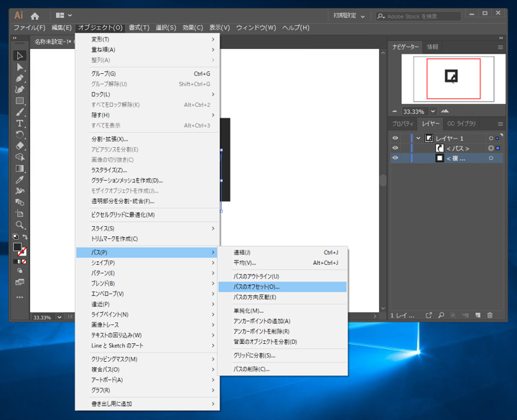Switch to プロパティ tab
This screenshot has height=420, width=517.
tap(403, 123)
